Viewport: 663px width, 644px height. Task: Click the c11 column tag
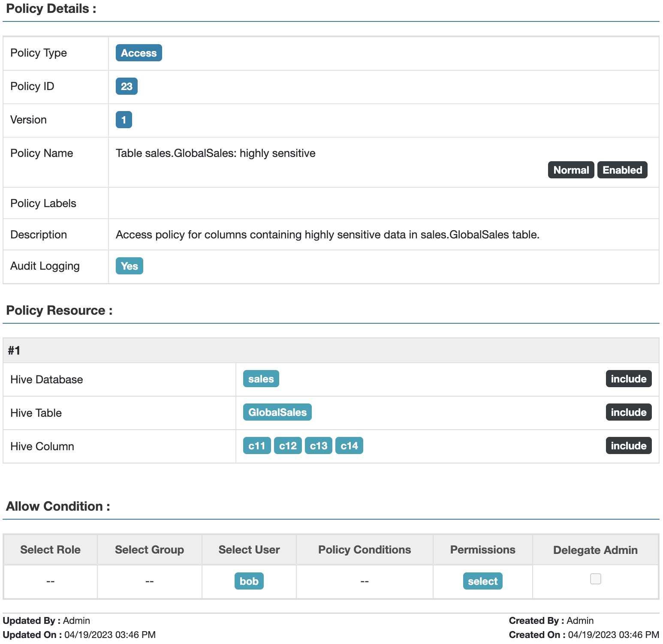257,446
